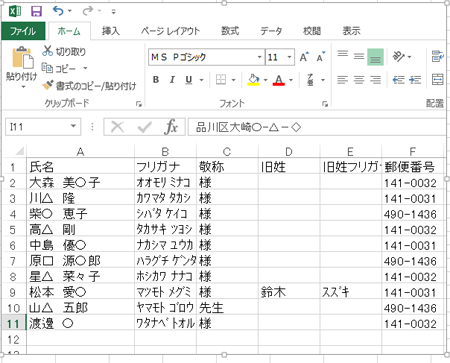The height and width of the screenshot is (363, 450).
Task: Toggle bottom align button
Action: 375,57
